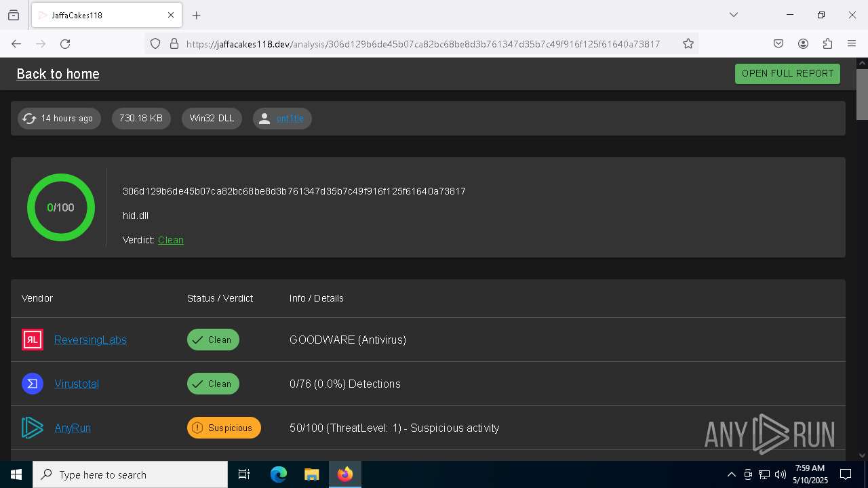Viewport: 868px width, 488px height.
Task: Click the Status / Verdict column header
Action: (220, 298)
